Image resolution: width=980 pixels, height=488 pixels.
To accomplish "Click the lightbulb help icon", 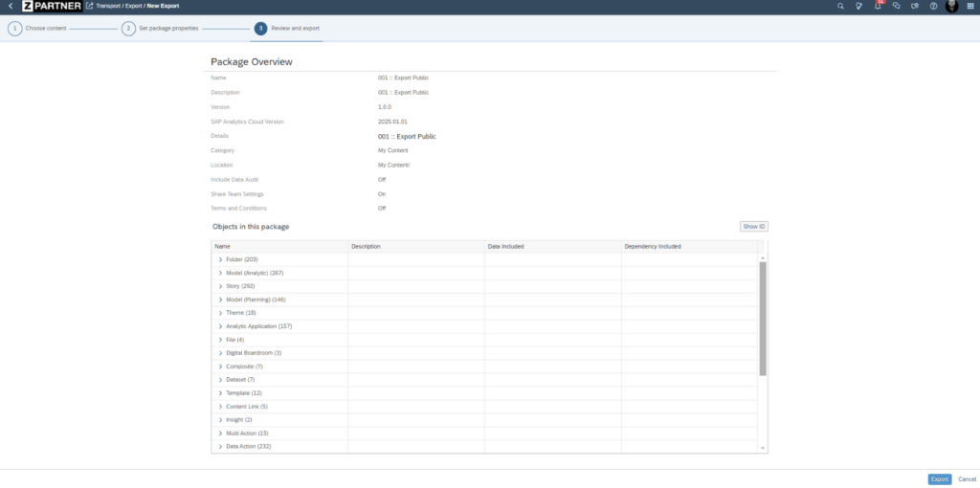I will (859, 6).
